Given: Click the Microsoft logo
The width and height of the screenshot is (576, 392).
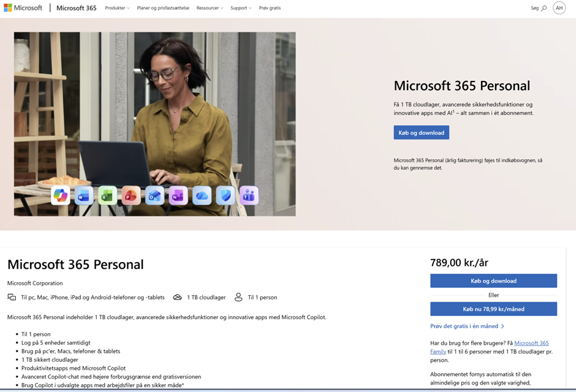Looking at the screenshot, I should tap(23, 8).
